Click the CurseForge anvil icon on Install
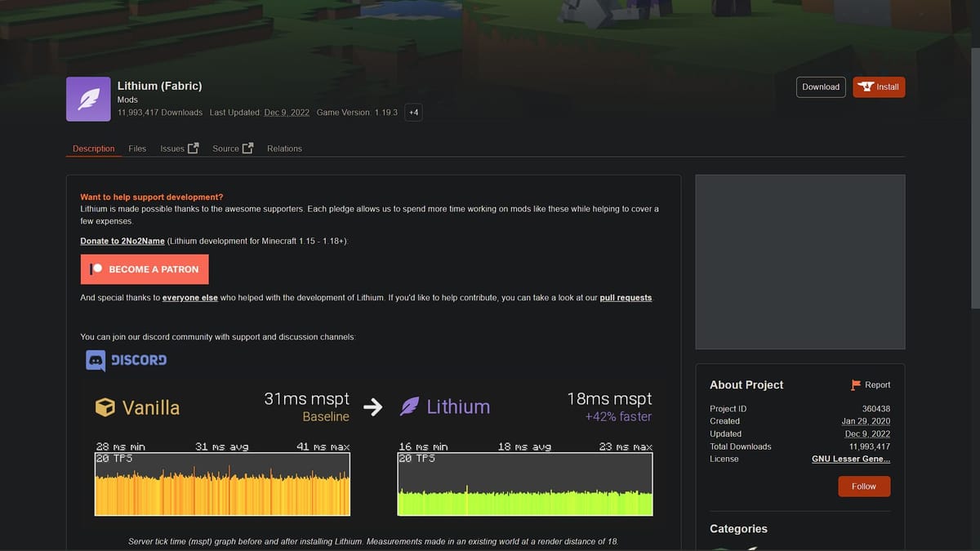The image size is (980, 551). tap(866, 87)
